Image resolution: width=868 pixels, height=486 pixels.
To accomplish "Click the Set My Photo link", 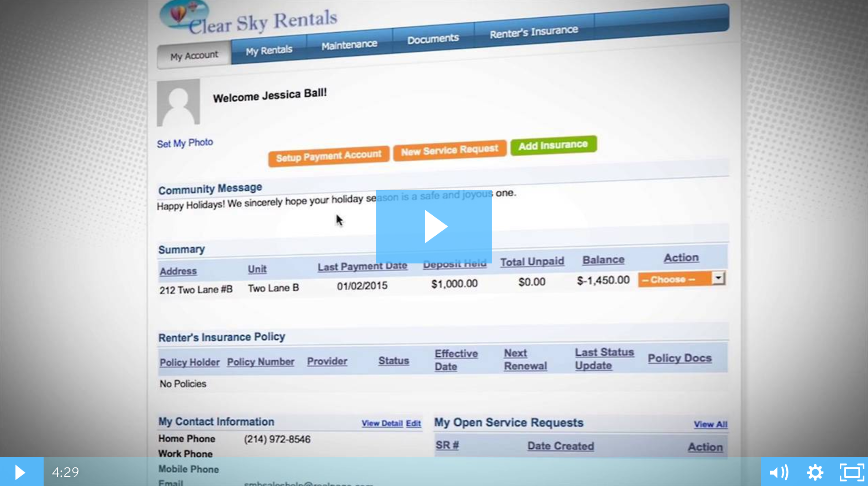I will (185, 143).
